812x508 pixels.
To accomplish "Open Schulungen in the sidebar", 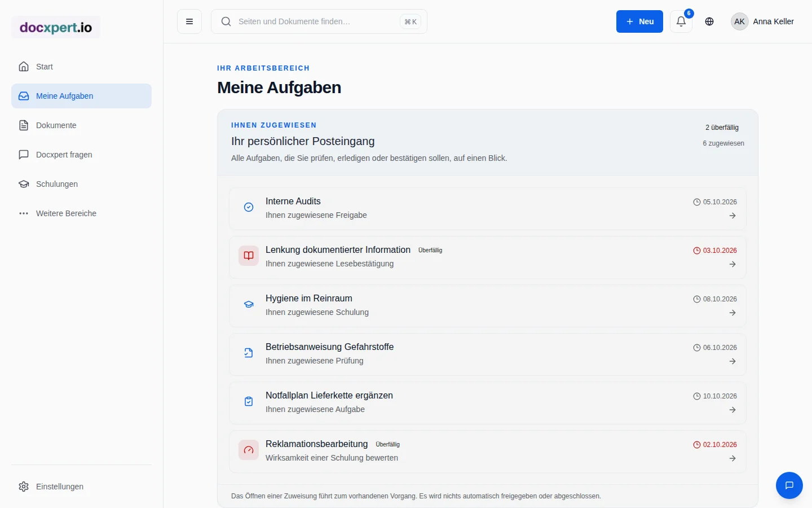I will coord(81,184).
